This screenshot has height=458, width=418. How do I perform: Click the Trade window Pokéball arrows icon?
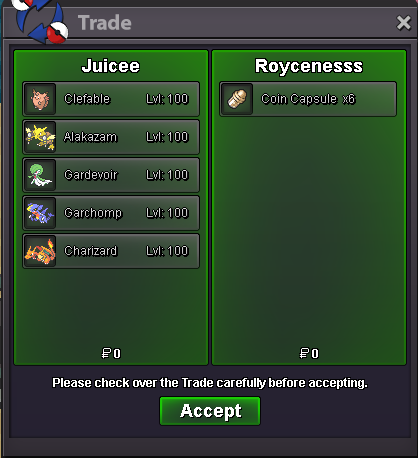(x=39, y=21)
